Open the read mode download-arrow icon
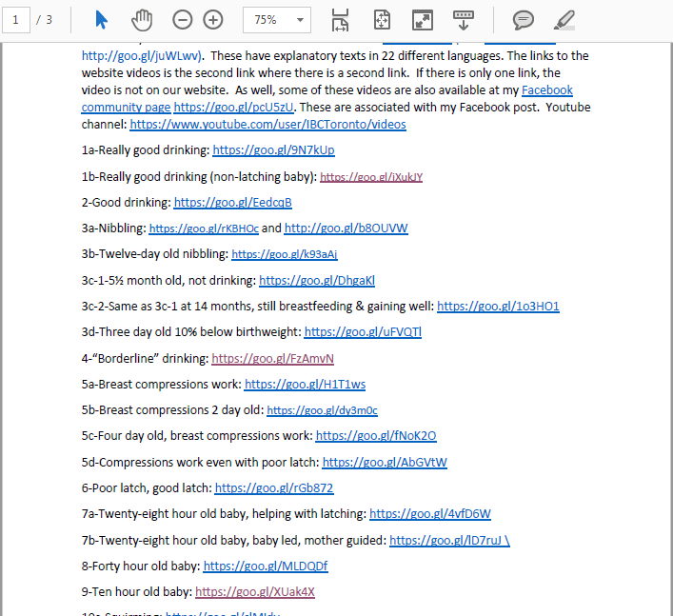The image size is (673, 616). (464, 20)
